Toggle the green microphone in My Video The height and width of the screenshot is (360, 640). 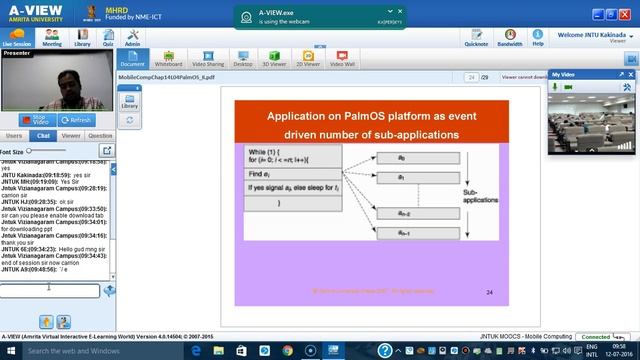[x=555, y=87]
